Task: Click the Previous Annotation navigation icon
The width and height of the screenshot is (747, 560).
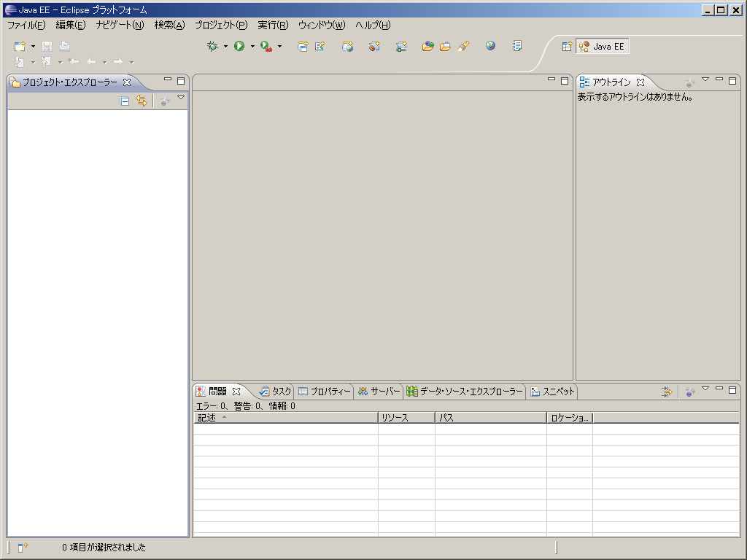Action: click(46, 62)
